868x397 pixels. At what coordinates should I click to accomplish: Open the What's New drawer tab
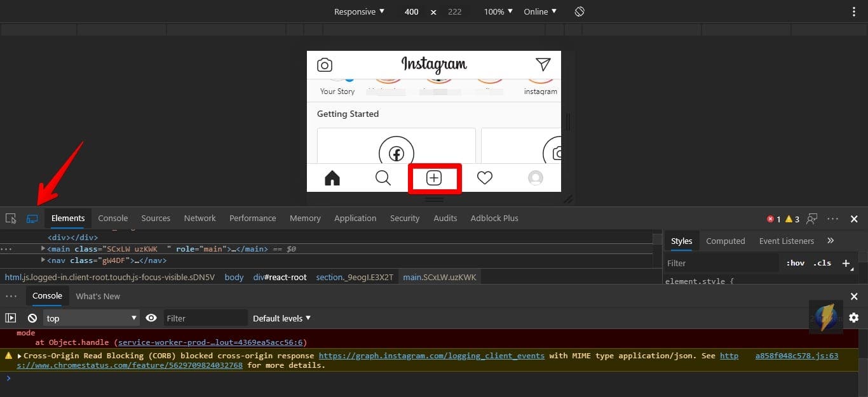[x=98, y=296]
